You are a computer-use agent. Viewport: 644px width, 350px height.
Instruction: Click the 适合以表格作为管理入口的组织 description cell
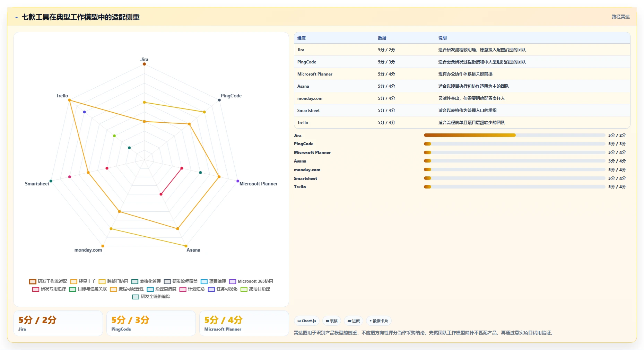pos(467,111)
